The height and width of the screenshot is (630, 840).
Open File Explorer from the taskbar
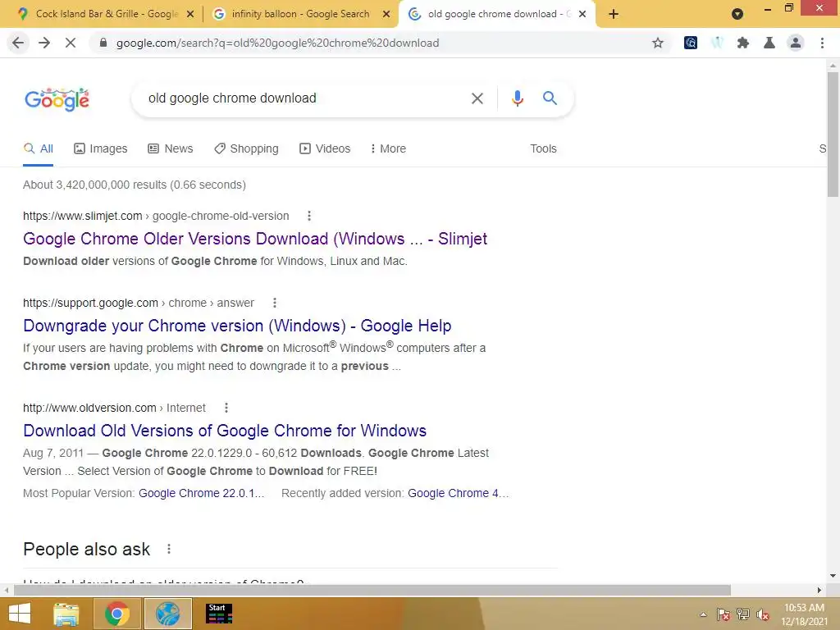[x=66, y=614]
